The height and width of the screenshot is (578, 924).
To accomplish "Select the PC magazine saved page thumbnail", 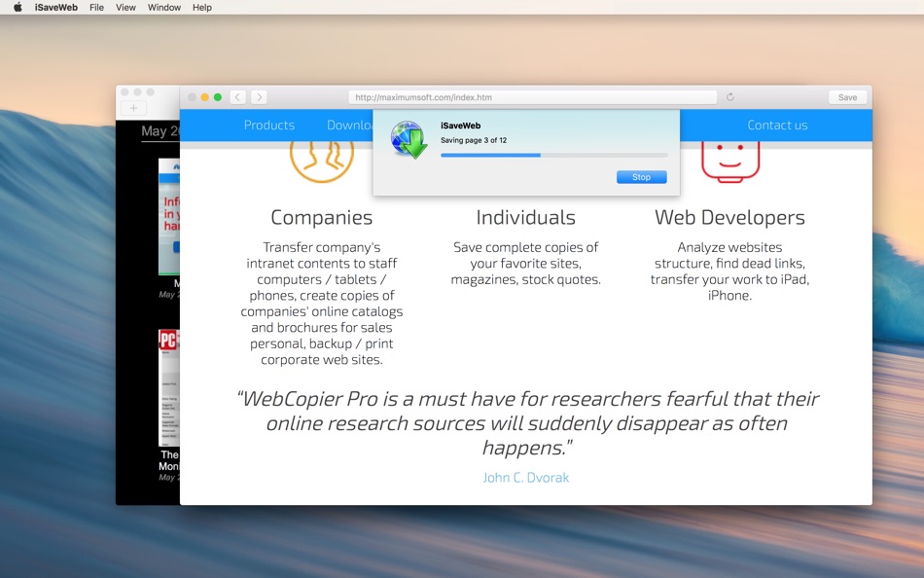I will [168, 387].
